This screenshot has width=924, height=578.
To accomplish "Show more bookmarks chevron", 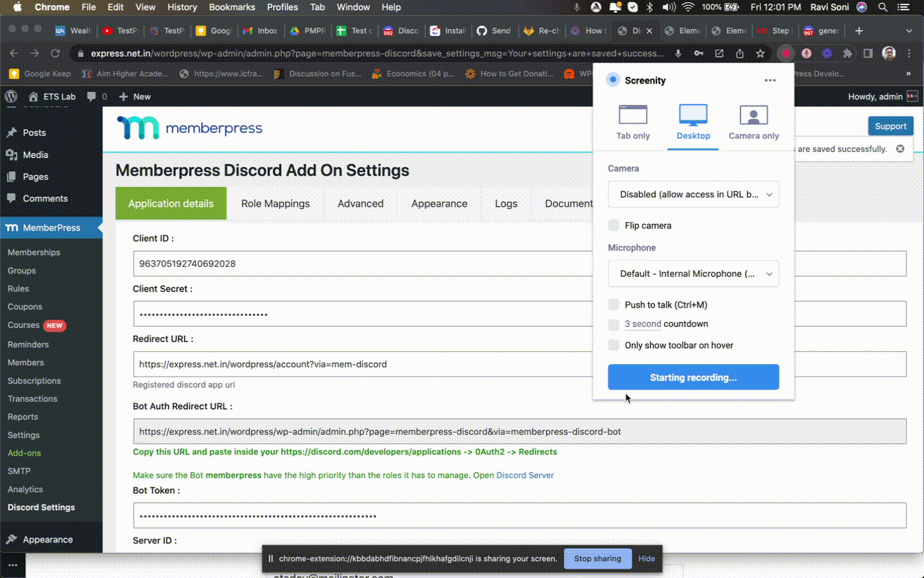I will coord(909,74).
